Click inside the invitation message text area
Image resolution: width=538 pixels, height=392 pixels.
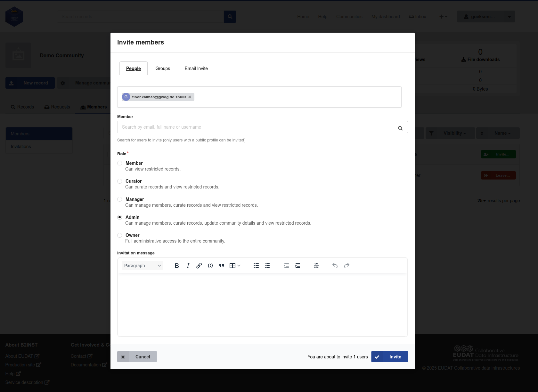pos(263,305)
